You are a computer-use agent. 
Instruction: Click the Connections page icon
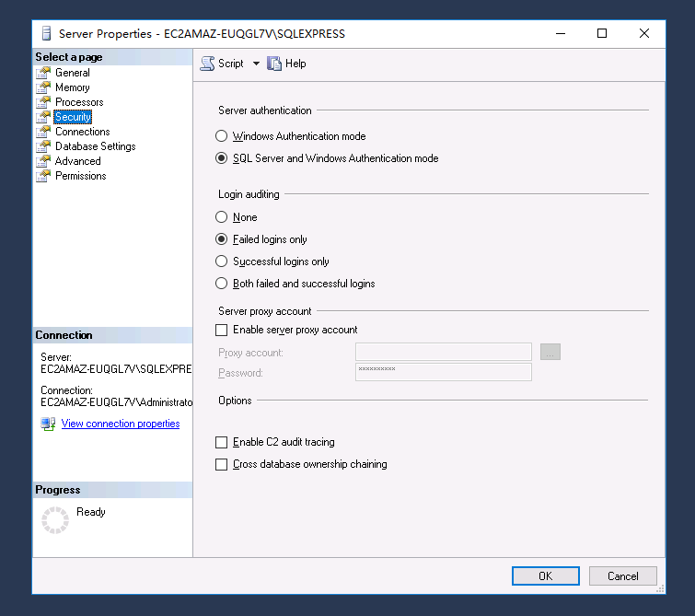[43, 132]
